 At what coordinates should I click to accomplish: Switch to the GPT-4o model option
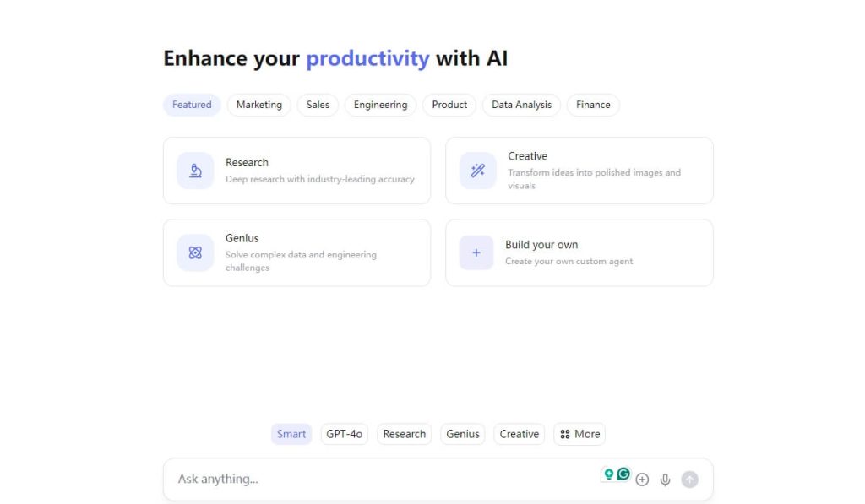[344, 433]
